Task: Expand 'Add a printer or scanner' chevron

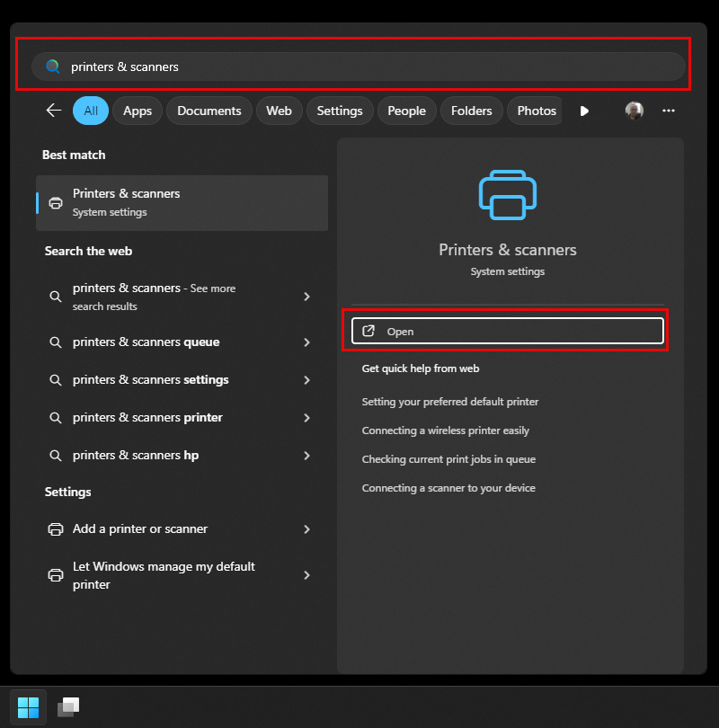Action: pyautogui.click(x=306, y=529)
